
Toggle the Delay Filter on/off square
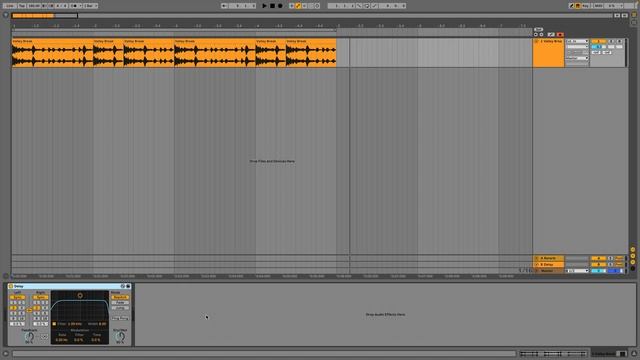pos(54,324)
